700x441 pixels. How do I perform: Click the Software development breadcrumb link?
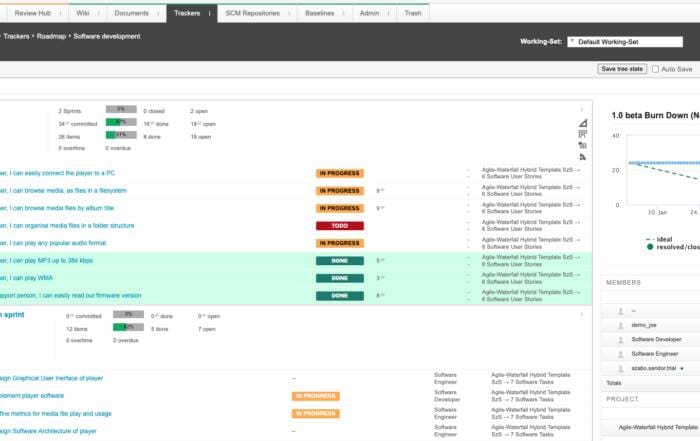pyautogui.click(x=107, y=37)
